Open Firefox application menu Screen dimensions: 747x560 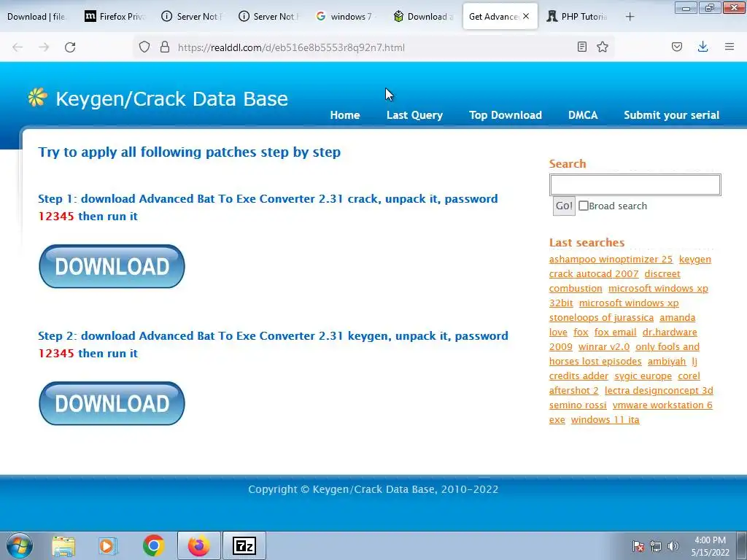729,47
